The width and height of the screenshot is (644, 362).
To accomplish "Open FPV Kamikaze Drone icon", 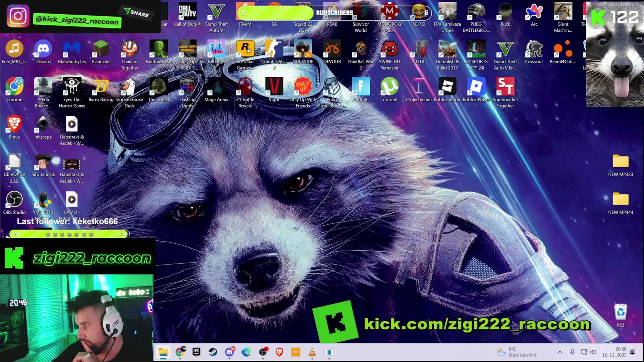I will click(x=447, y=18).
